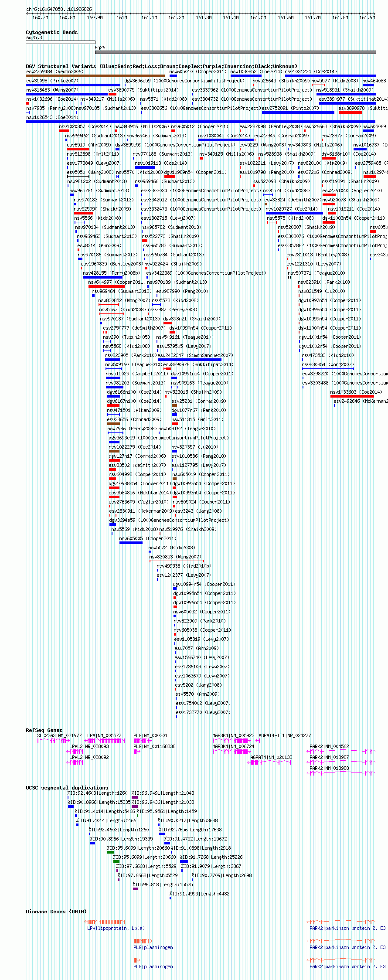This screenshot has height=980, width=388.
Task: Select duplication %ID:96.9436|Length:21038
Action: [x=163, y=802]
